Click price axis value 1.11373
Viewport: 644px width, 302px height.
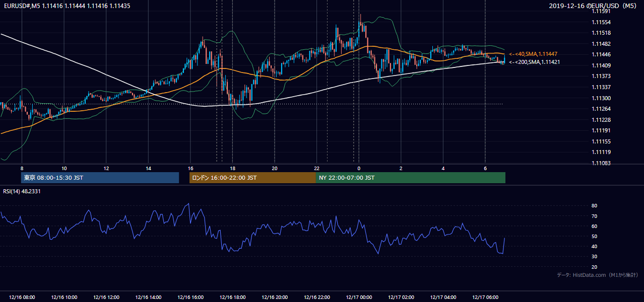tap(601, 76)
